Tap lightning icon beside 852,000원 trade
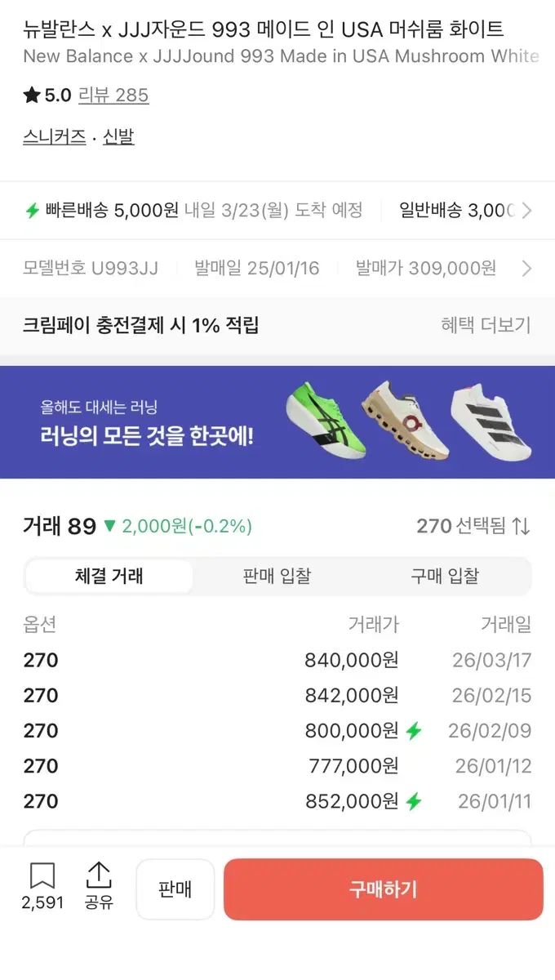555x980 pixels. tap(415, 802)
